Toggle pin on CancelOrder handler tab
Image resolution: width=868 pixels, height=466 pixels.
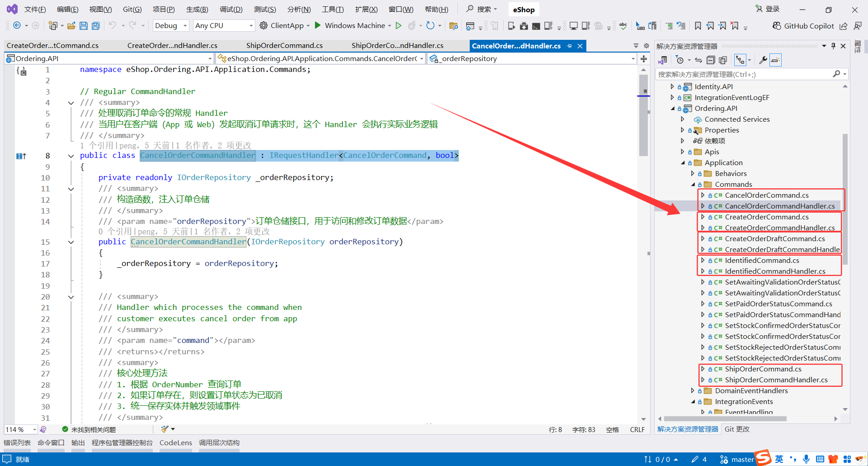tap(570, 46)
